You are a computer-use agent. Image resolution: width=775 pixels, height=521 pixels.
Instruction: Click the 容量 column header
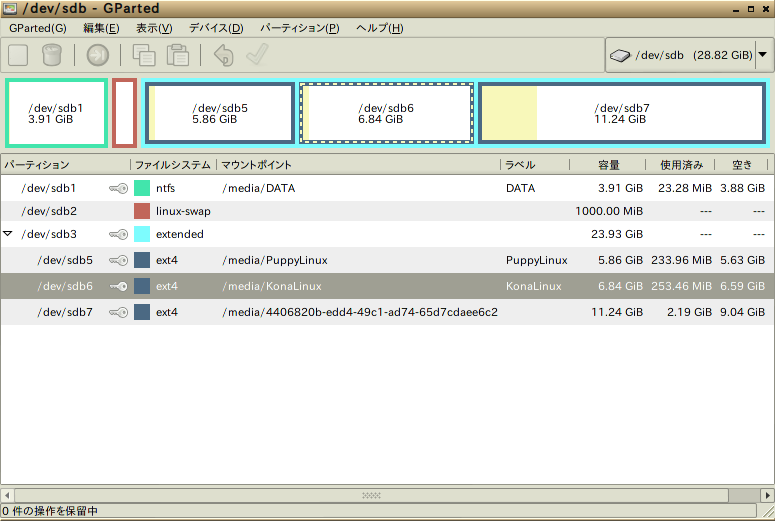[608, 165]
